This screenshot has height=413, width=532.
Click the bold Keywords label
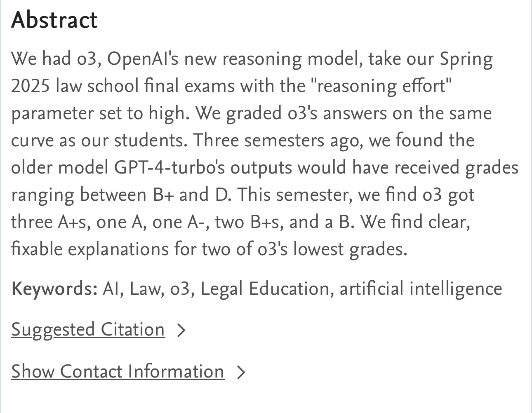[54, 289]
